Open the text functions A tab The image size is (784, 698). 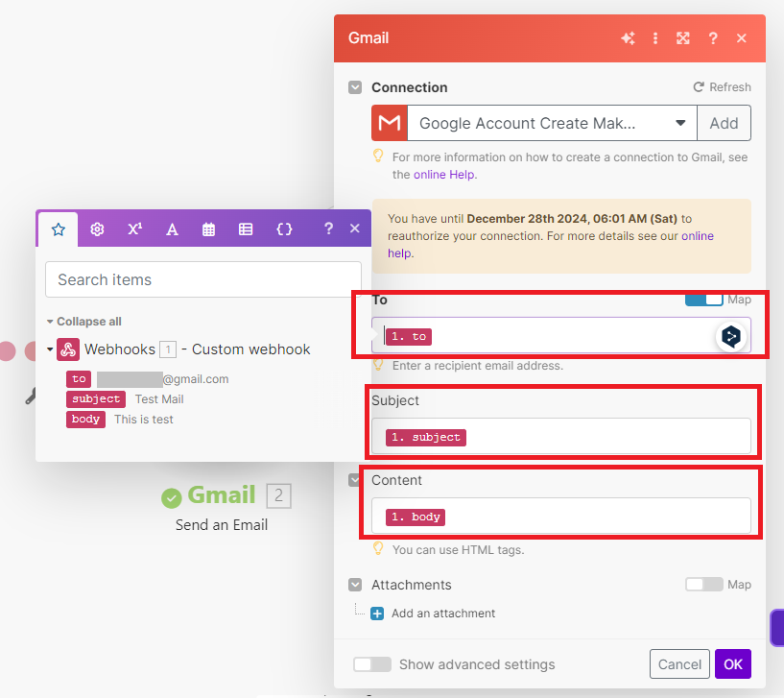pyautogui.click(x=172, y=229)
